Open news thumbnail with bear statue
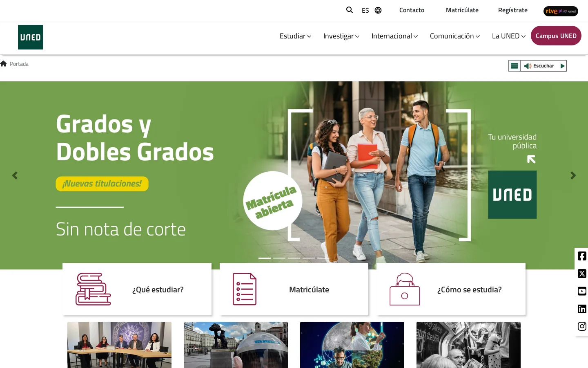This screenshot has height=368, width=588. pos(236,345)
